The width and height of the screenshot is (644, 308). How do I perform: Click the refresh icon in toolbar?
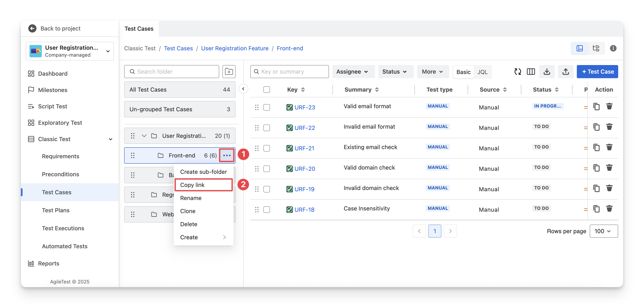[517, 72]
